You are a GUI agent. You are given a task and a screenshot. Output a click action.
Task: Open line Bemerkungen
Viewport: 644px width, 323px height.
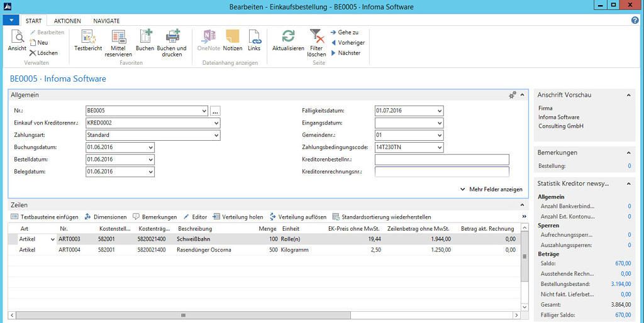(x=155, y=217)
